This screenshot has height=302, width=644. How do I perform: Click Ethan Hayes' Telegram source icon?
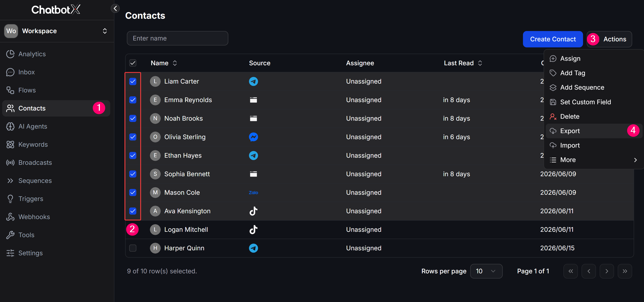point(253,156)
